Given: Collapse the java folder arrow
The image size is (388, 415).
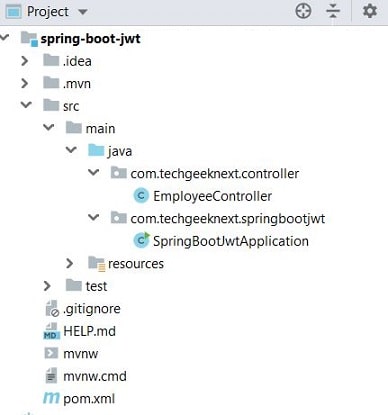Looking at the screenshot, I should point(71,150).
